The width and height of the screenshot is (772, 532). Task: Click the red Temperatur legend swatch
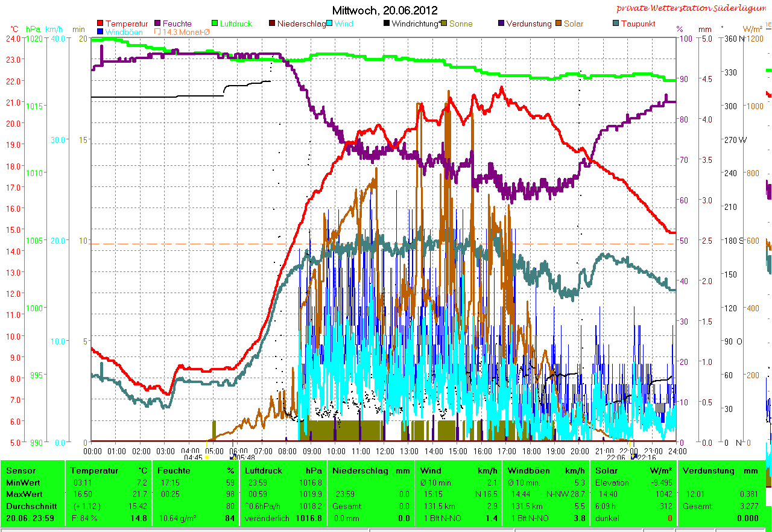[100, 24]
